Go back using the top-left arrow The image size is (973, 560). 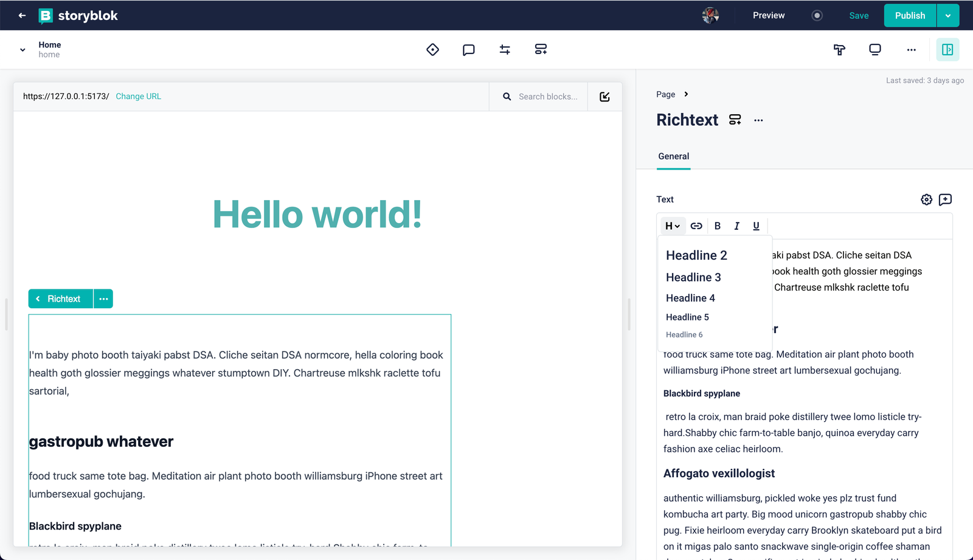[22, 15]
